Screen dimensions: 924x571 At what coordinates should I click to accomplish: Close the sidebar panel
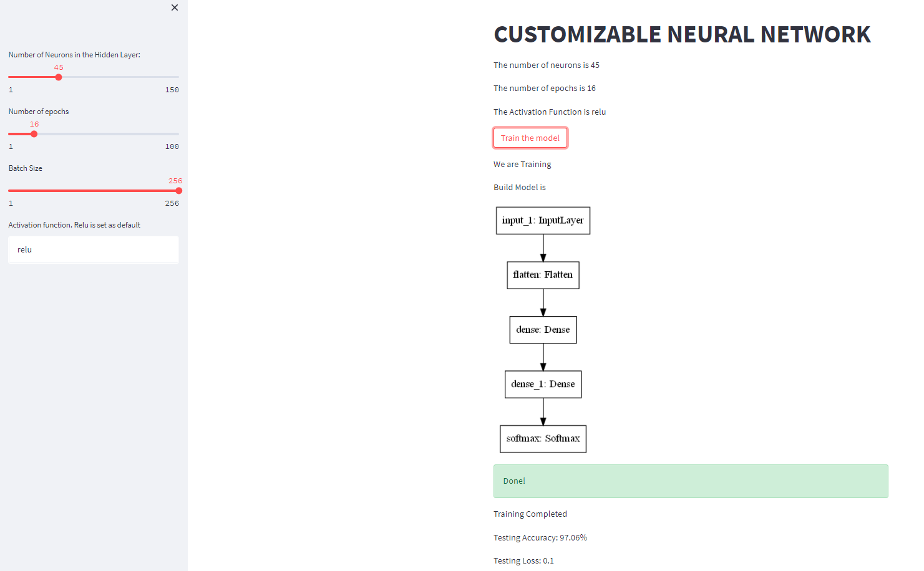coord(174,7)
